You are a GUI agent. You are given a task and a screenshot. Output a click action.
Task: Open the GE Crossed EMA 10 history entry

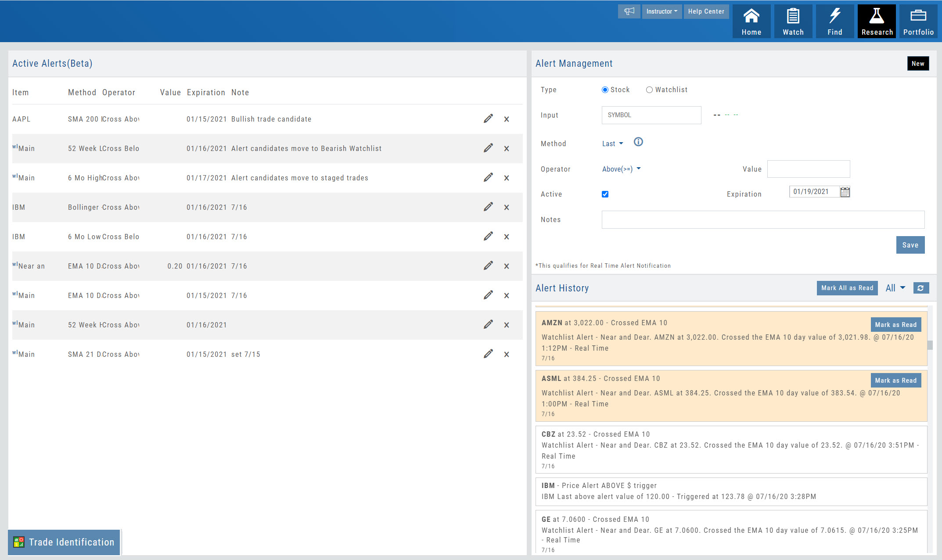tap(731, 532)
